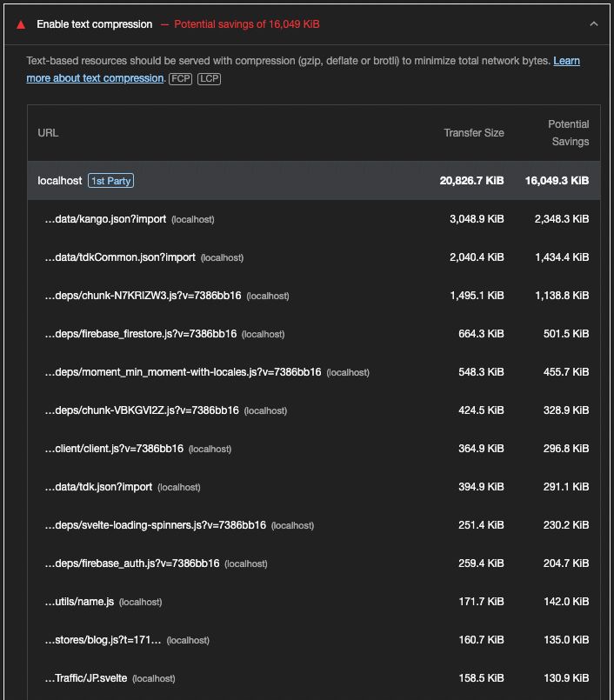This screenshot has height=700, width=614.
Task: Open the chunk-VBKGVI2Z.js resource link
Action: (x=141, y=410)
